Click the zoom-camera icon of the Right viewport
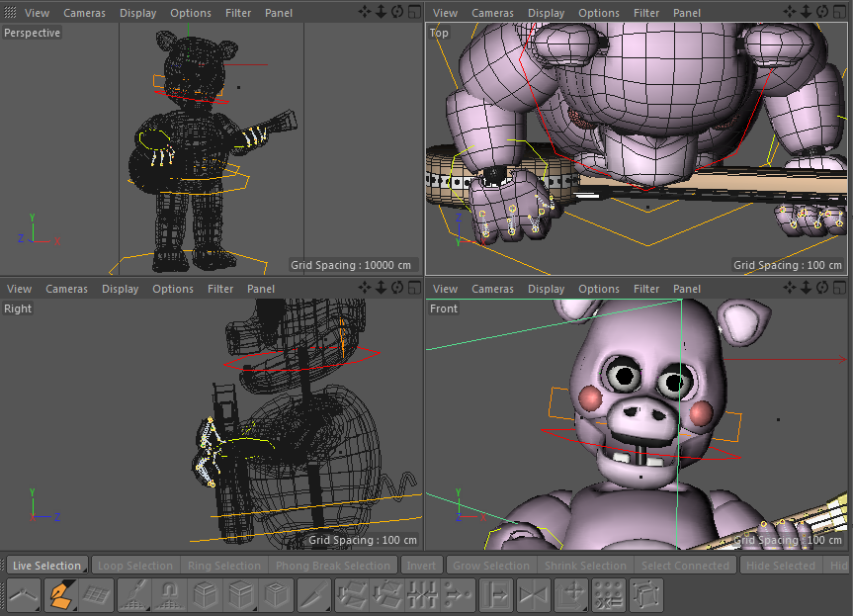Screen dimensions: 853x616 [x=381, y=288]
